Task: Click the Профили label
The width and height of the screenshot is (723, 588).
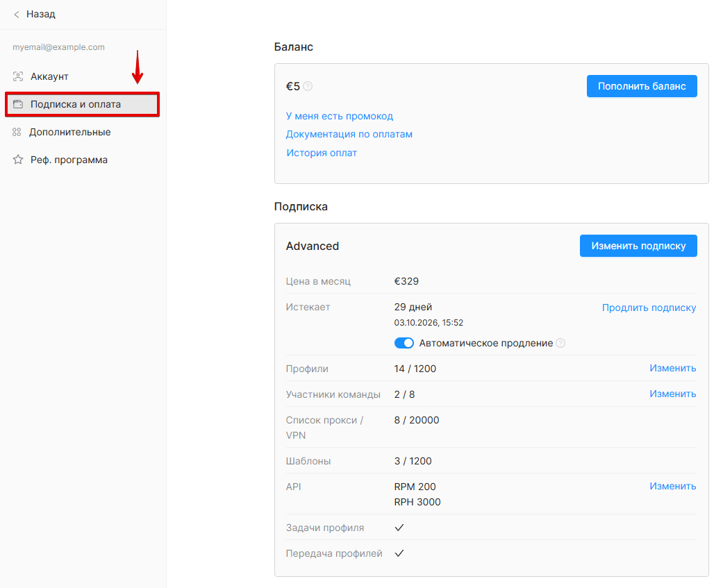Action: pyautogui.click(x=307, y=369)
